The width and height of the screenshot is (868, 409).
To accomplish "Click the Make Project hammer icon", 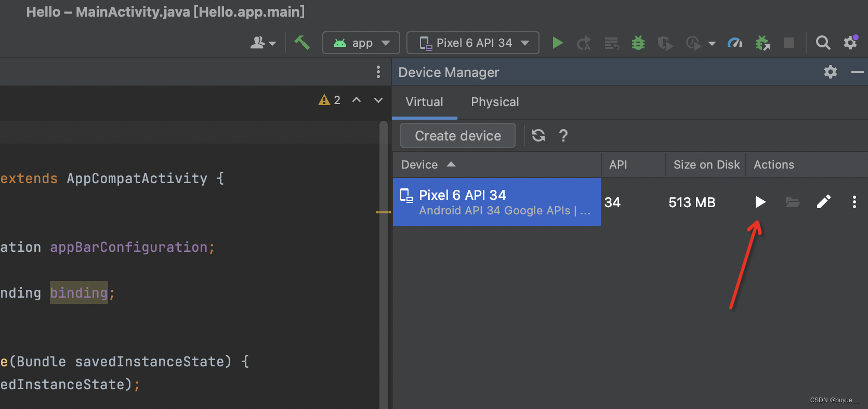I will [302, 42].
